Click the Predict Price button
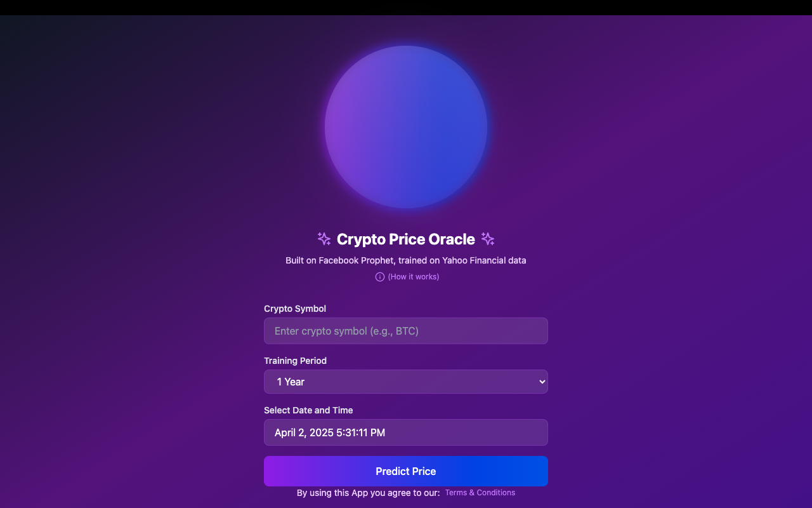 tap(406, 471)
